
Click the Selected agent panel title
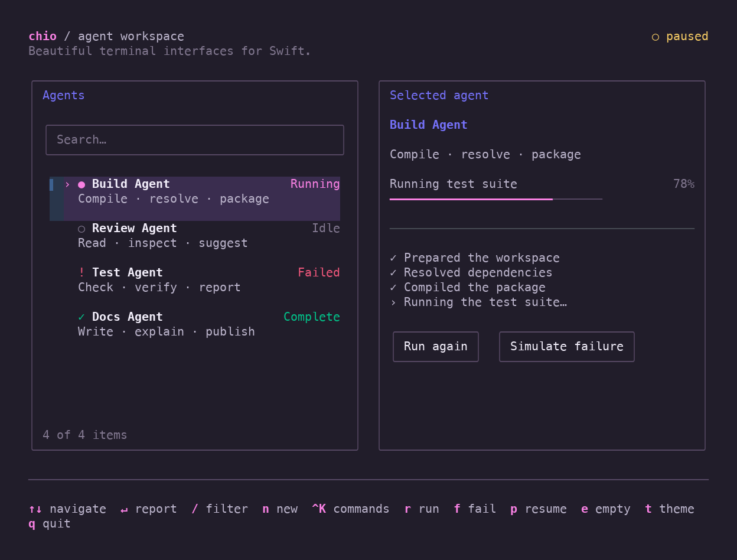(x=439, y=95)
